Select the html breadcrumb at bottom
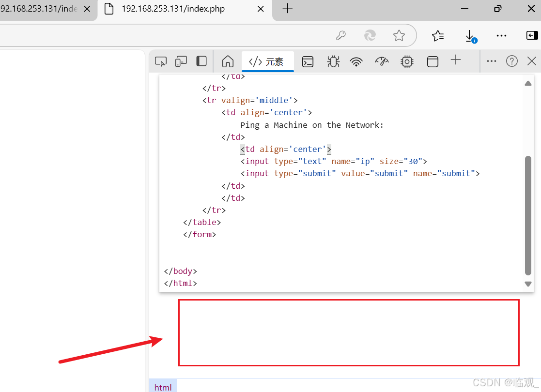Viewport: 541px width, 392px height. (163, 387)
